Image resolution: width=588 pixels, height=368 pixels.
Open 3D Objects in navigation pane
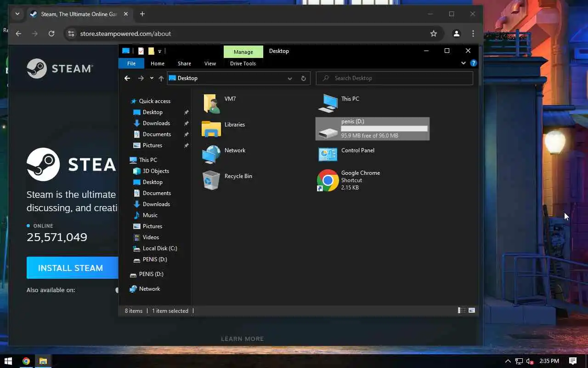(156, 171)
